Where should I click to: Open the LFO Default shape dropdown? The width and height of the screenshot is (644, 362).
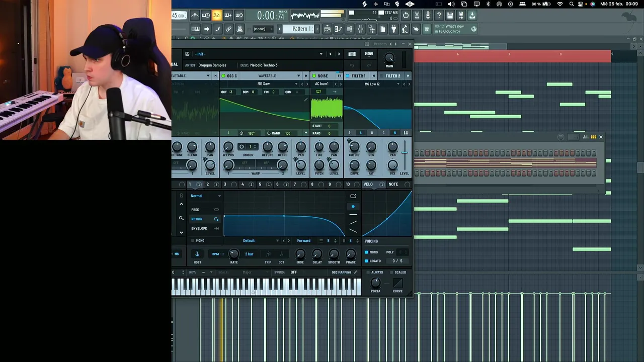pyautogui.click(x=277, y=240)
